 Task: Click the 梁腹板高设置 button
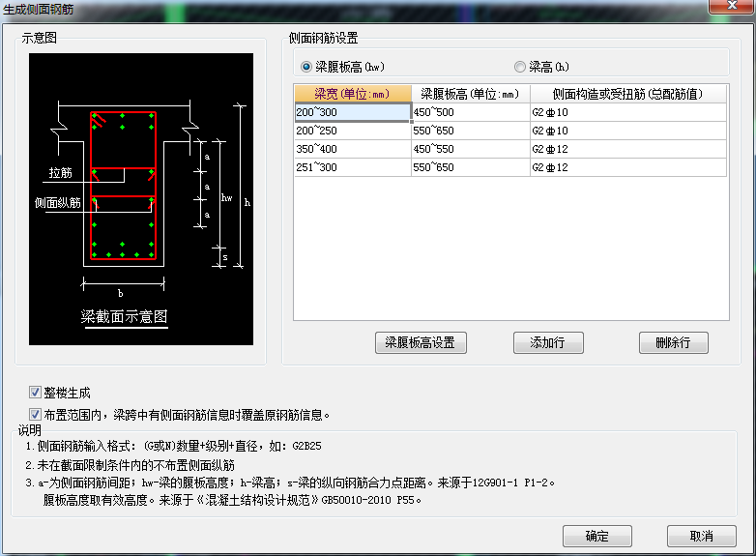click(421, 343)
